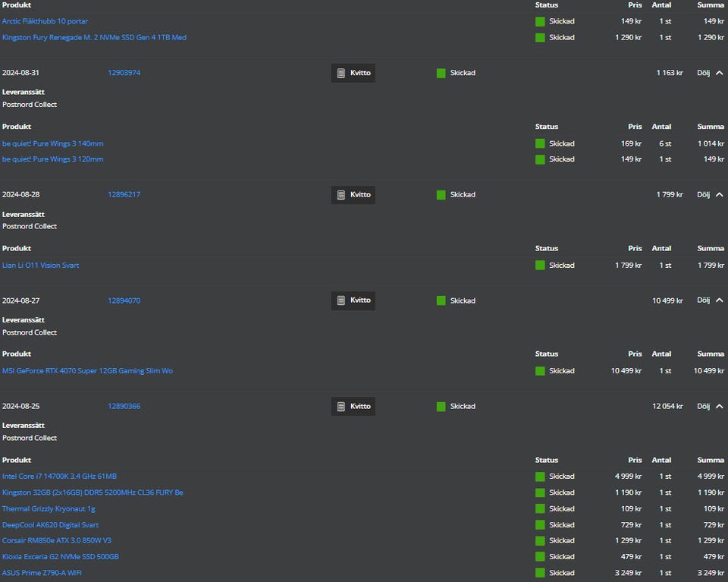Viewport: 728px width, 582px height.
Task: Click green Skickad icon for Thermal Grizzly Kryonaut
Action: tap(540, 509)
